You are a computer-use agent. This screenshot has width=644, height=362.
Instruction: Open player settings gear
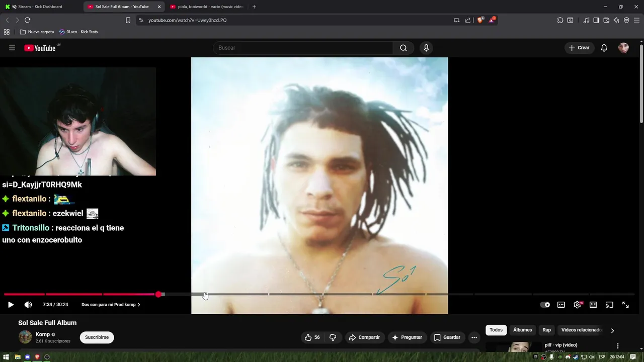pyautogui.click(x=577, y=305)
